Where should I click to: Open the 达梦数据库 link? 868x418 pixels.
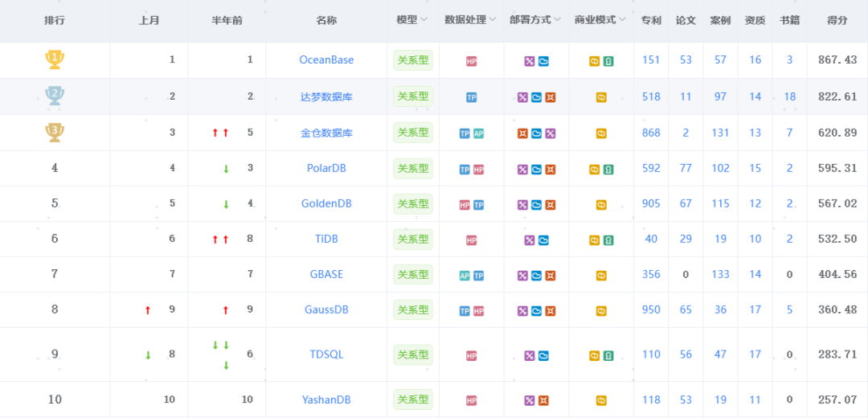(x=326, y=97)
